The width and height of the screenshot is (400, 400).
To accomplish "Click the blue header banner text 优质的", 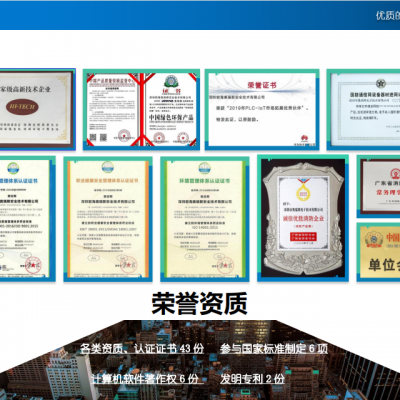I will tap(388, 15).
